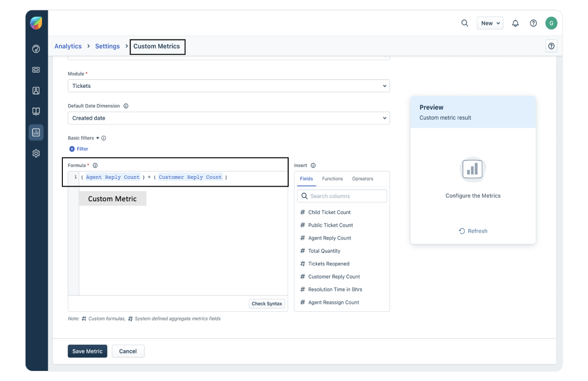Expand the Default Date Dimension dropdown

tap(228, 118)
